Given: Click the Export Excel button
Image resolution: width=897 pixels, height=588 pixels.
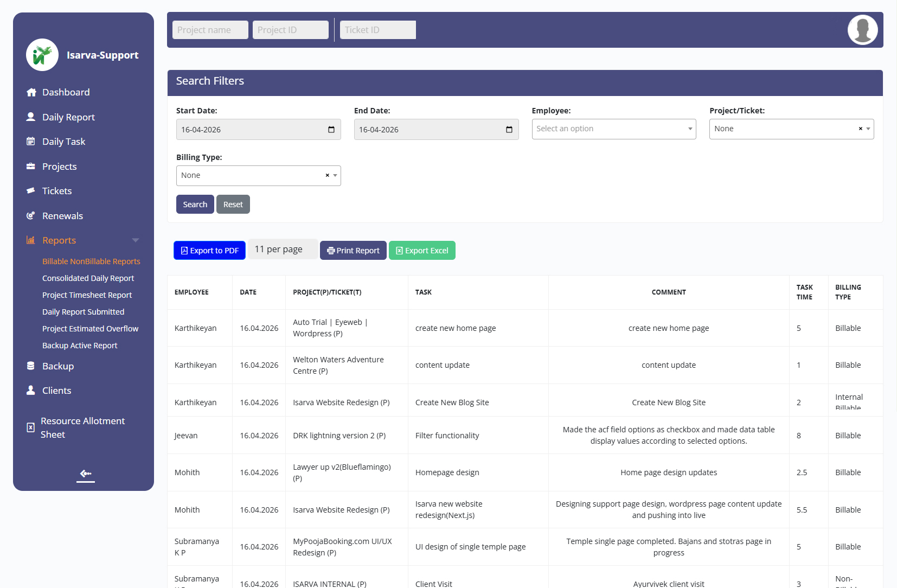Looking at the screenshot, I should [422, 251].
